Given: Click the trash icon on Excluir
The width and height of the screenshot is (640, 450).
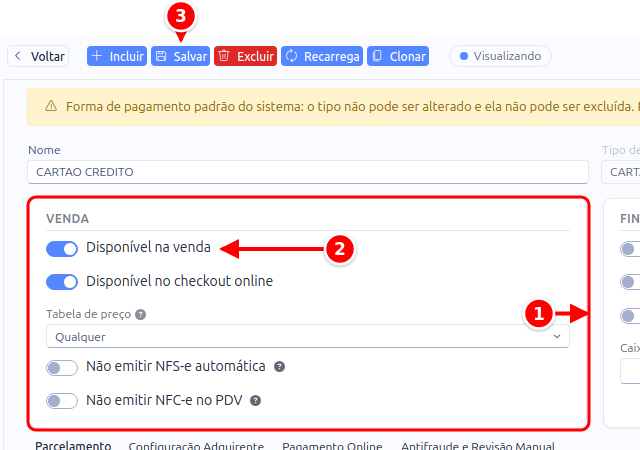Looking at the screenshot, I should click(224, 56).
